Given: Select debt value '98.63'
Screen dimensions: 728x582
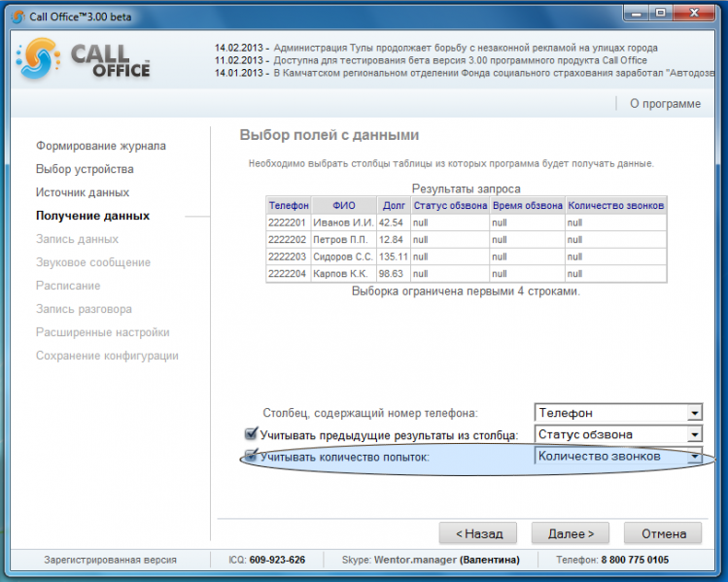Looking at the screenshot, I should coord(394,273).
